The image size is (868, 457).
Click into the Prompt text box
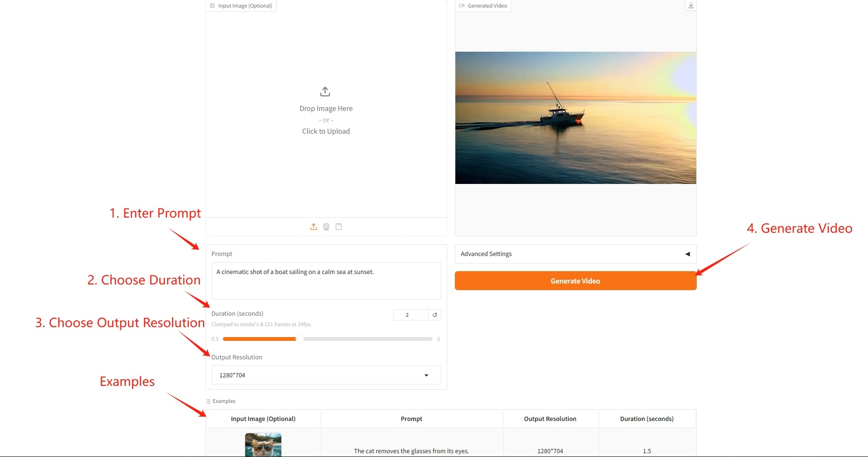point(326,281)
